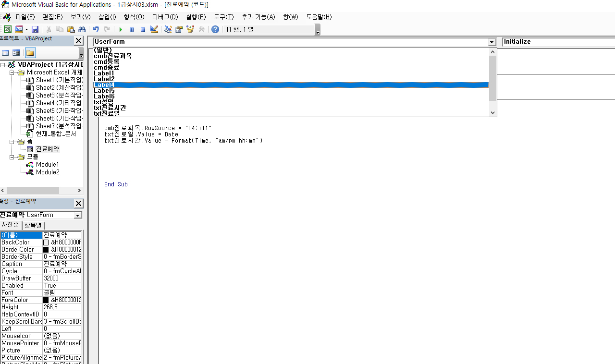Run the macro with the green play icon
The height and width of the screenshot is (364, 615).
(121, 29)
